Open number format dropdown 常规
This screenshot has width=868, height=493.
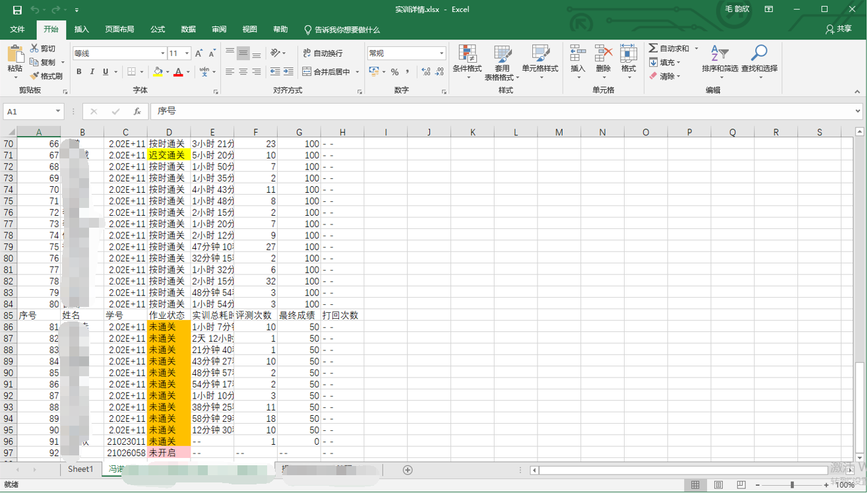tap(441, 53)
